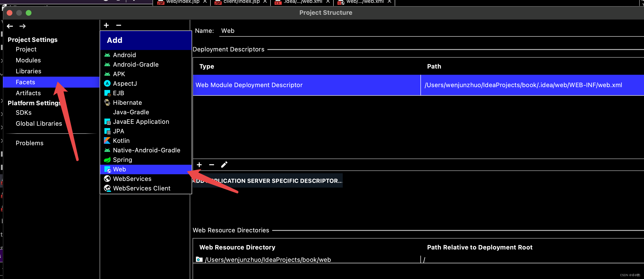Select Hibernate in the Add list
The width and height of the screenshot is (644, 279).
coord(127,102)
